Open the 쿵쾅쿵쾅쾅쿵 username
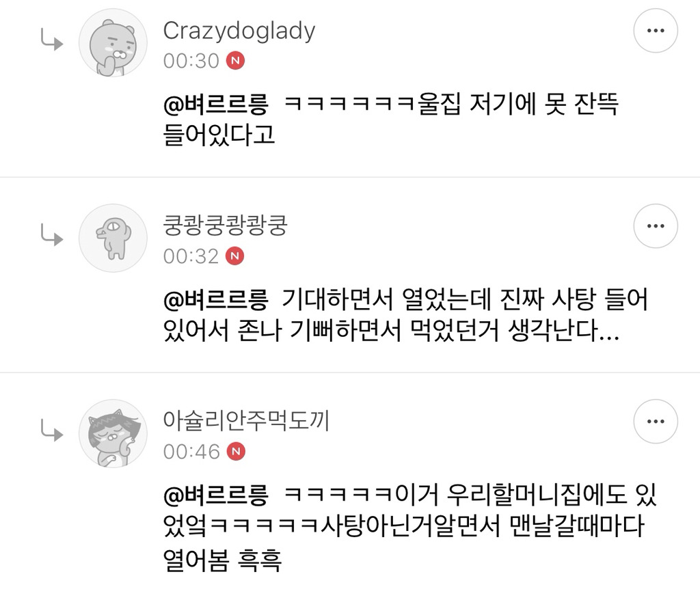Image resolution: width=700 pixels, height=600 pixels. click(225, 226)
